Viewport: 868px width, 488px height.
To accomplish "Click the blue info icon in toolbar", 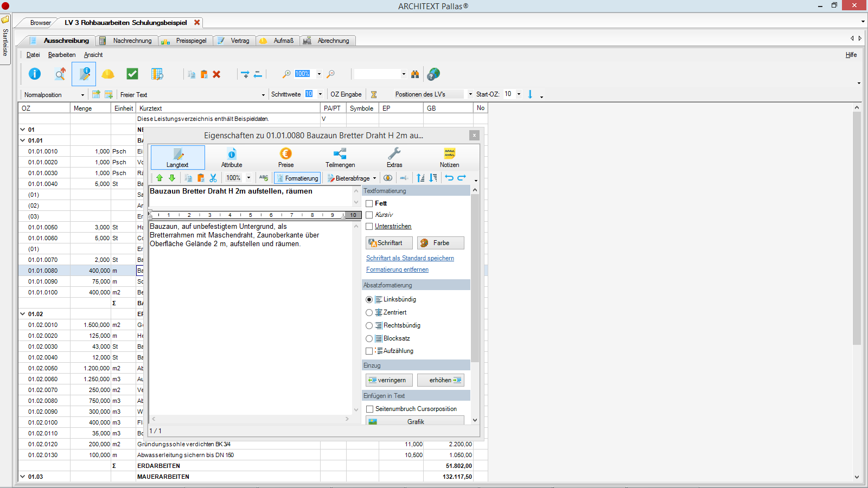I will 35,74.
